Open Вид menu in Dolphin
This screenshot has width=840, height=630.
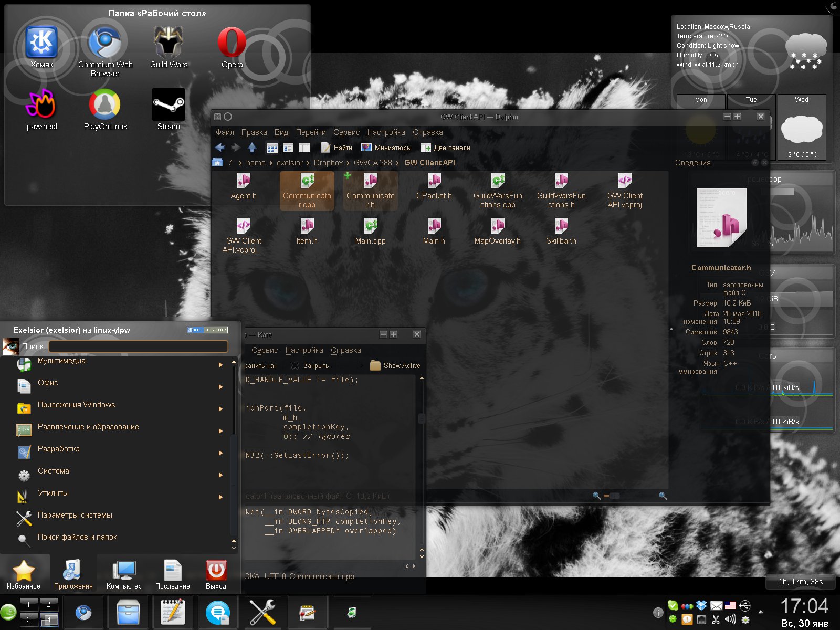click(281, 132)
